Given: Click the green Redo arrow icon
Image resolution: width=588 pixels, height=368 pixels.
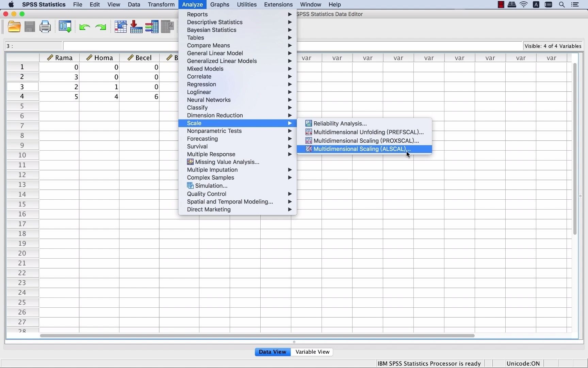Looking at the screenshot, I should pyautogui.click(x=100, y=27).
